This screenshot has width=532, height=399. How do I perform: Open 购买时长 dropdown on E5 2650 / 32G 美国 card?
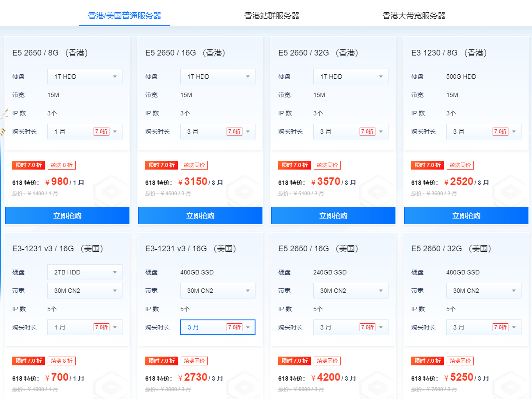pos(484,327)
